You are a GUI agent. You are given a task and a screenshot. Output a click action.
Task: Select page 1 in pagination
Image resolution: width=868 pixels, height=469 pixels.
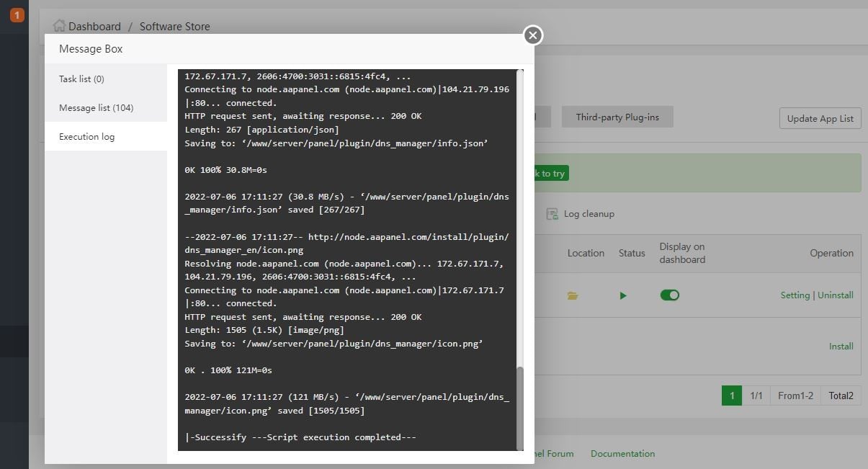coord(732,396)
